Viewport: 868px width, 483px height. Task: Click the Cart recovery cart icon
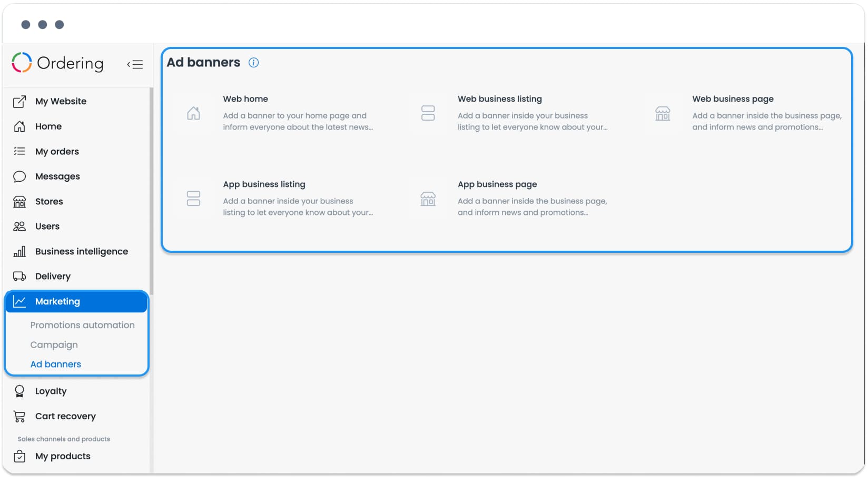(19, 416)
